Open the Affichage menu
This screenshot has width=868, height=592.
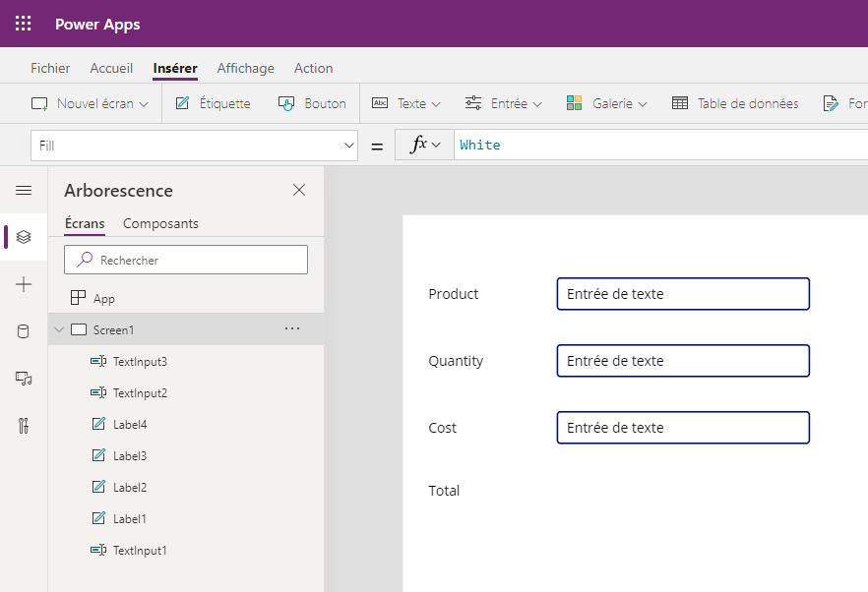pos(245,68)
